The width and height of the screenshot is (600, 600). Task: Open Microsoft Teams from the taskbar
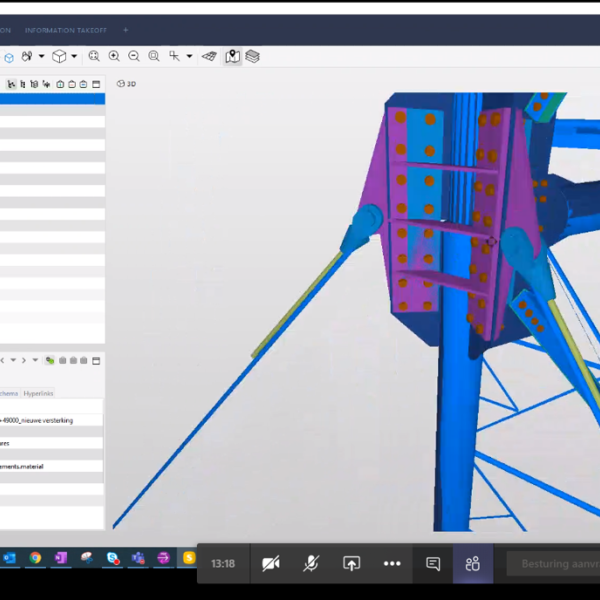pos(138,558)
